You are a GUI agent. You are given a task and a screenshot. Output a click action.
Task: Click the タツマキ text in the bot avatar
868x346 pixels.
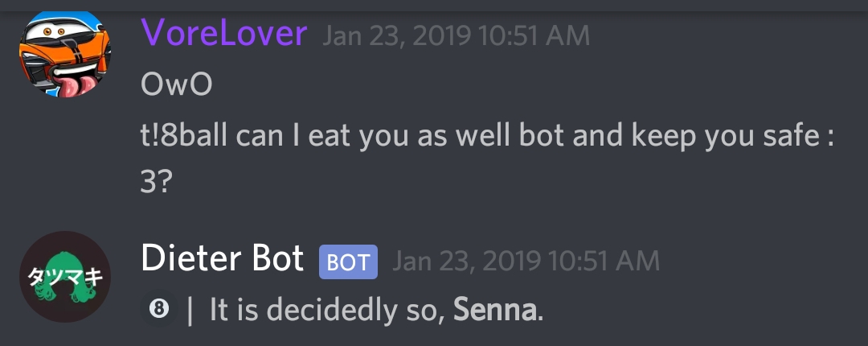coord(65,275)
